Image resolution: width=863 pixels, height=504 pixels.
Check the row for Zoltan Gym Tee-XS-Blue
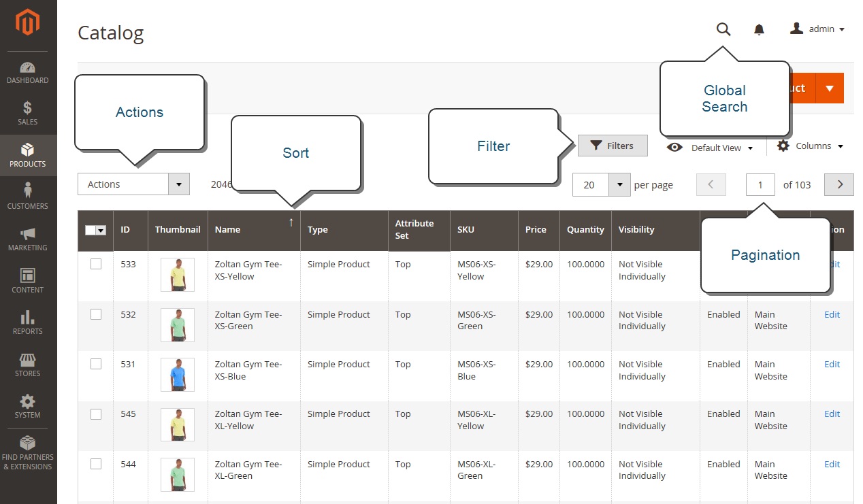tap(95, 364)
